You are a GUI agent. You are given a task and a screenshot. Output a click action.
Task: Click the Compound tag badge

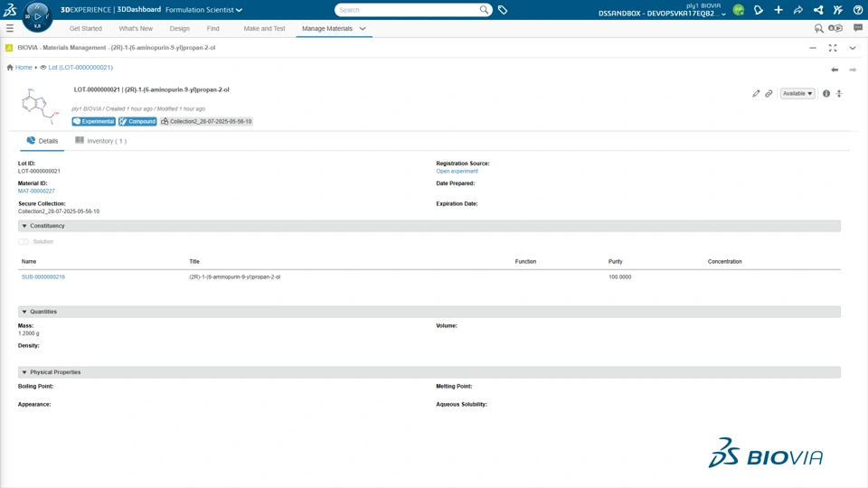coord(137,122)
